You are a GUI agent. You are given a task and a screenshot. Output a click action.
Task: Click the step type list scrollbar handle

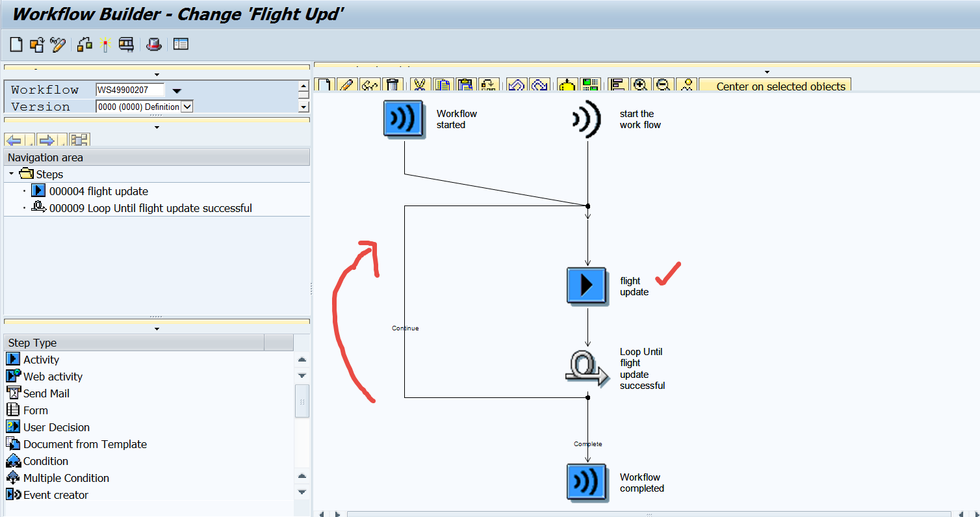[302, 401]
